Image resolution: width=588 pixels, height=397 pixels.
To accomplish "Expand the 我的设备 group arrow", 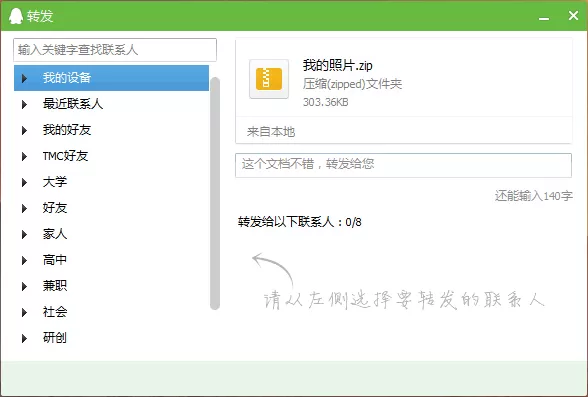I will [x=24, y=78].
